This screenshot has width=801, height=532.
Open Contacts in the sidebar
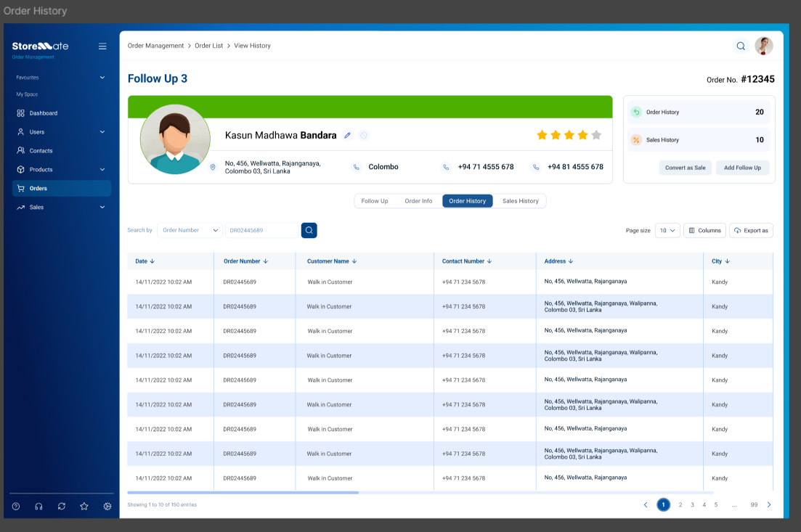61,151
